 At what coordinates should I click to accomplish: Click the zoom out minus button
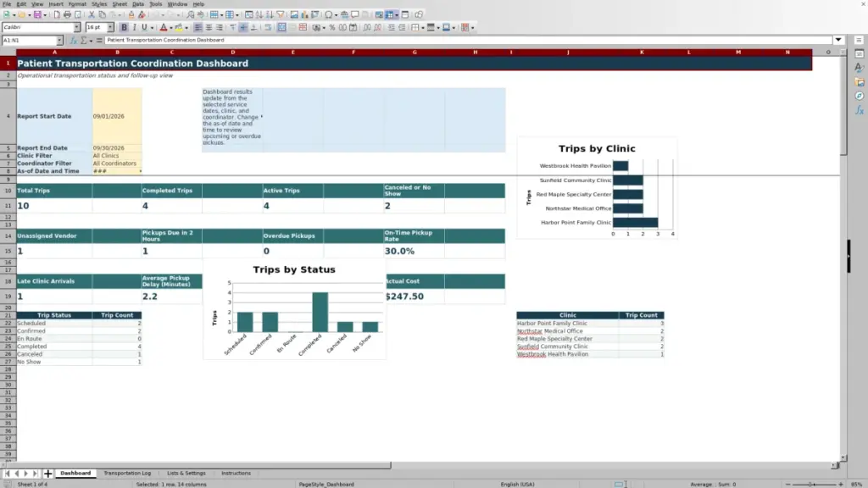[x=787, y=484]
